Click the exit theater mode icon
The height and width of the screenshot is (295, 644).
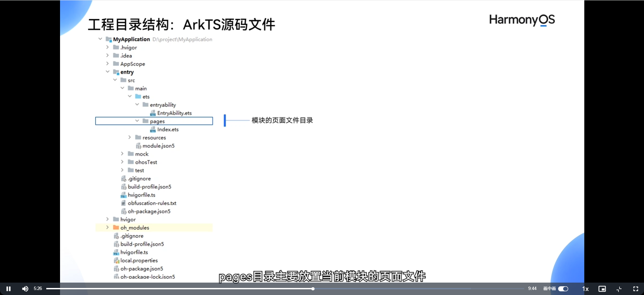coord(619,289)
